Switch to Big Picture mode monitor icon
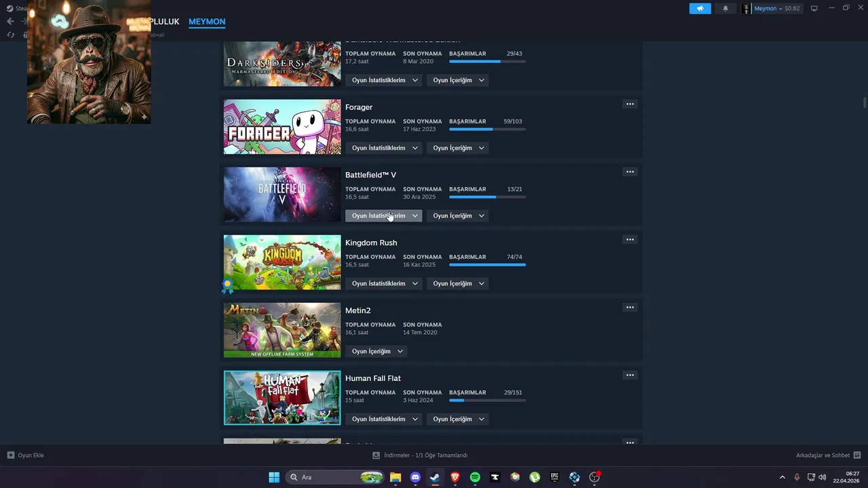This screenshot has height=488, width=868. [x=814, y=8]
